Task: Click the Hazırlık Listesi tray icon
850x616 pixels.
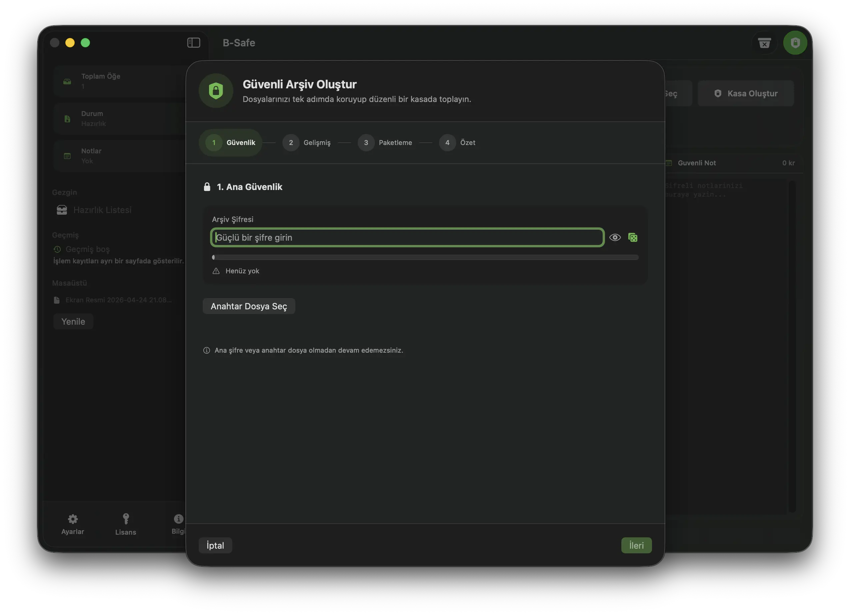Action: coord(62,210)
